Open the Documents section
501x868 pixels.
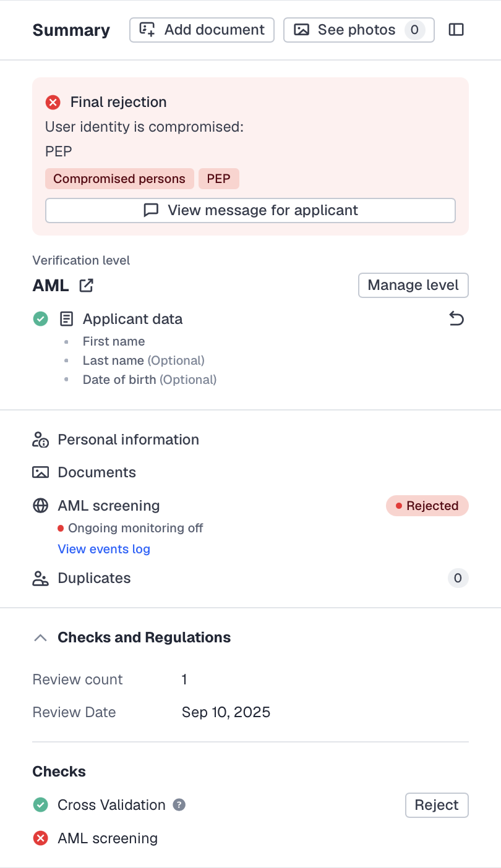96,473
